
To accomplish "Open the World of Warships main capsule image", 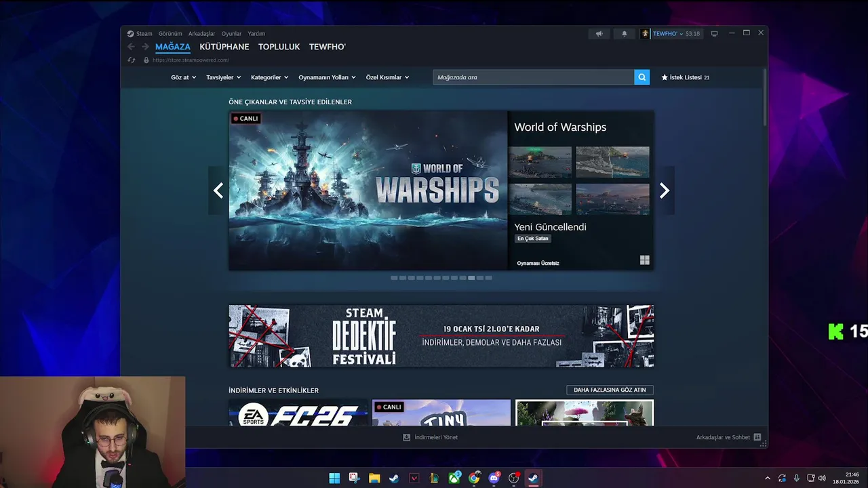I will point(368,190).
